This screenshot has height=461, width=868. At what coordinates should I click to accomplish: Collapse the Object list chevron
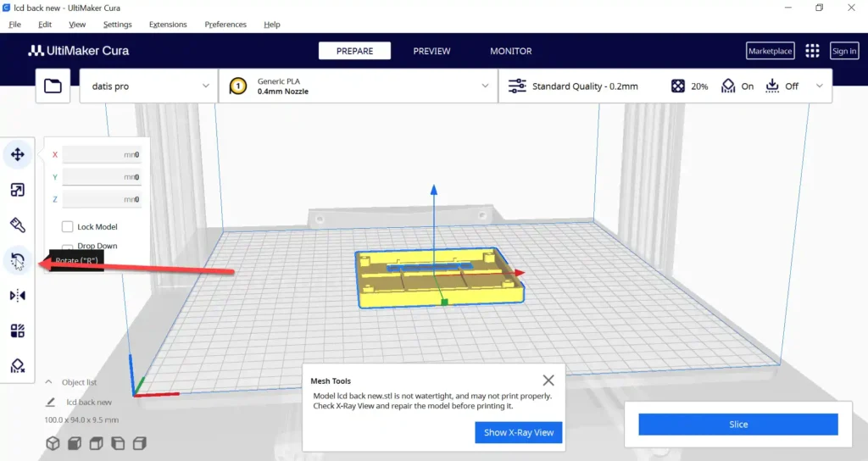48,382
